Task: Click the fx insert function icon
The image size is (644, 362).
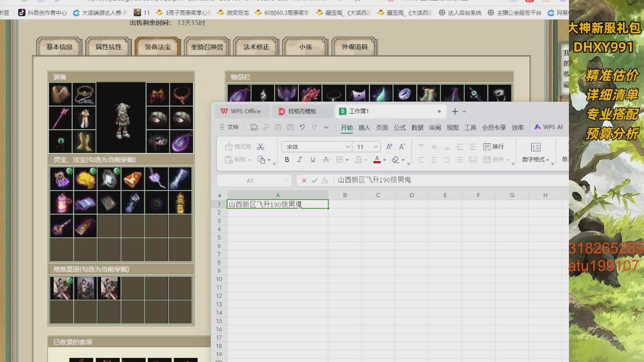Action: point(325,180)
